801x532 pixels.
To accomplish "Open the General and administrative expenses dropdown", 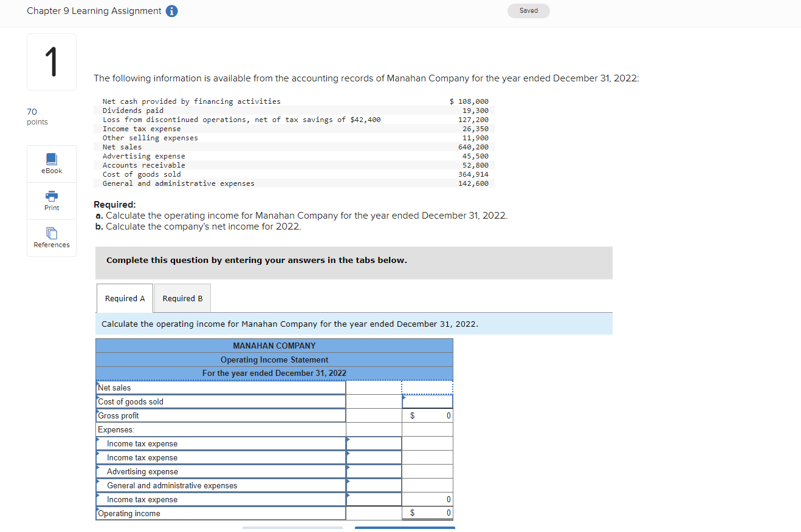I will pos(221,485).
